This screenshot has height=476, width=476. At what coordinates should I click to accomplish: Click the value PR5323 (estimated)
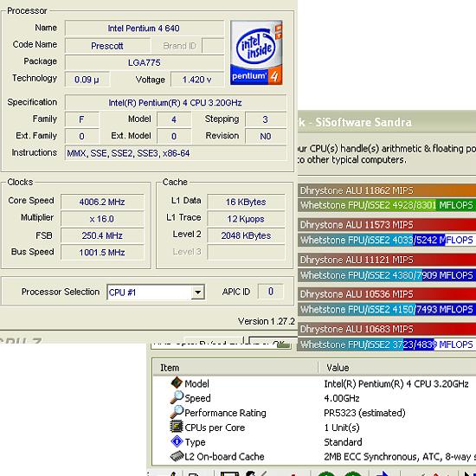click(364, 413)
